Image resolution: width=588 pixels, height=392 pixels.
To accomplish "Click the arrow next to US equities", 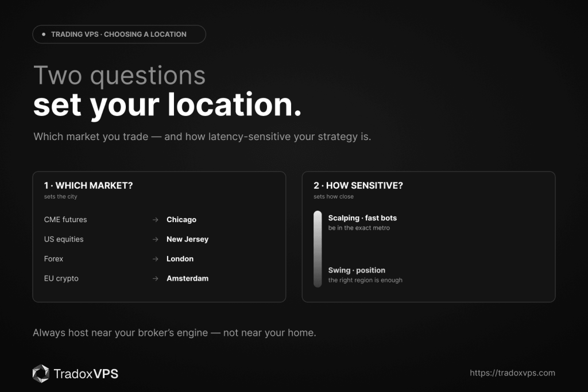I will (155, 239).
